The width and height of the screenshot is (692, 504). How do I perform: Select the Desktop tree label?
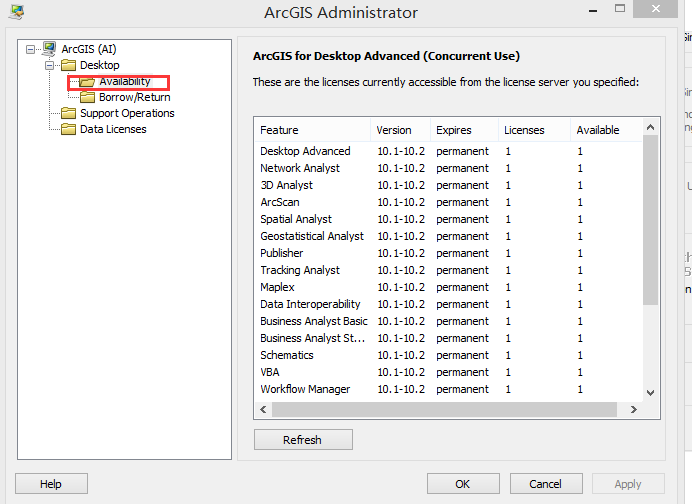tap(100, 65)
